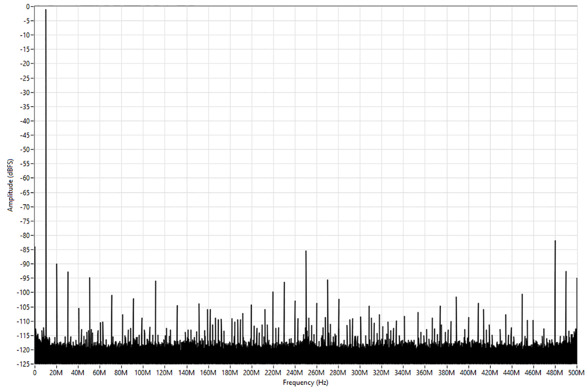The height and width of the screenshot is (391, 588).
Task: Click the tip of the spur peak at 480M
Action: pyautogui.click(x=555, y=240)
